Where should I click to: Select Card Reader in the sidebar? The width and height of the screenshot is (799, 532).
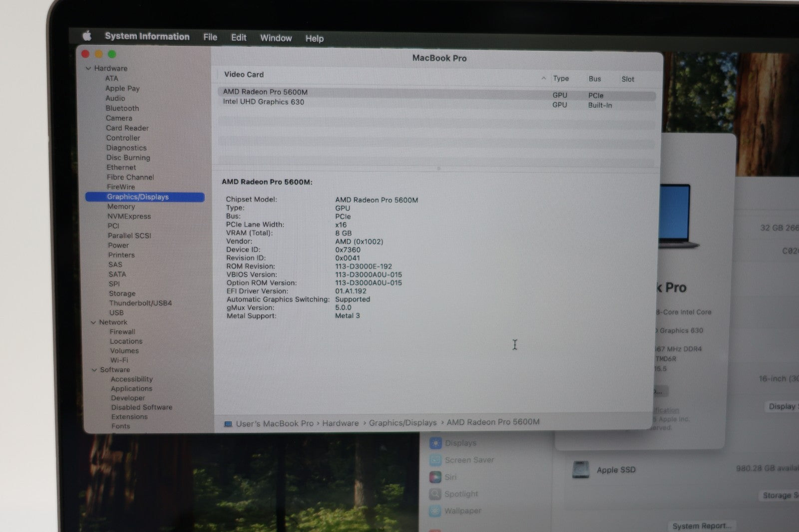(127, 128)
